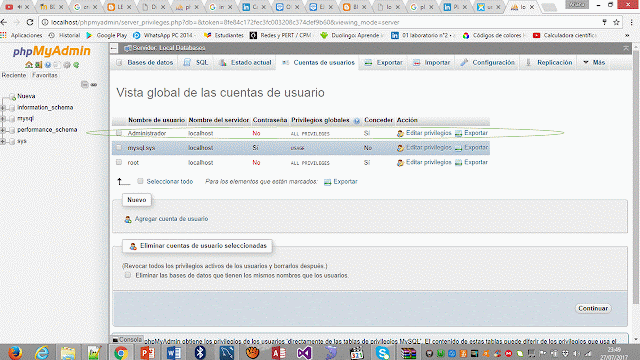
Task: Open Access from the taskbar
Action: pyautogui.click(x=278, y=352)
